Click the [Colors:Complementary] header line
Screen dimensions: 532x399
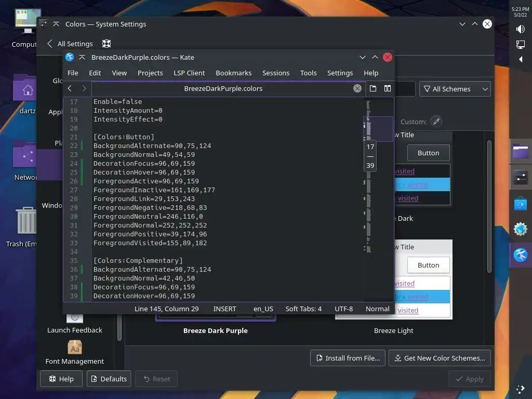tap(138, 261)
